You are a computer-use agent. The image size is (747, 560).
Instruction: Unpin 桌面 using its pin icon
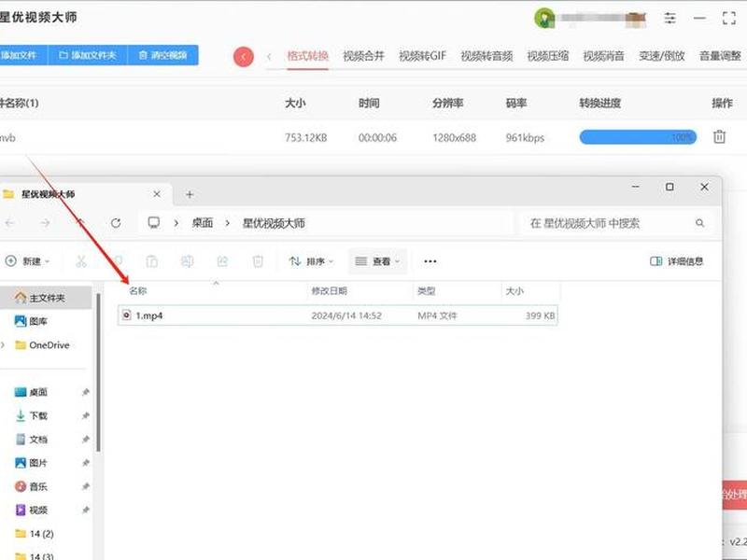point(85,392)
